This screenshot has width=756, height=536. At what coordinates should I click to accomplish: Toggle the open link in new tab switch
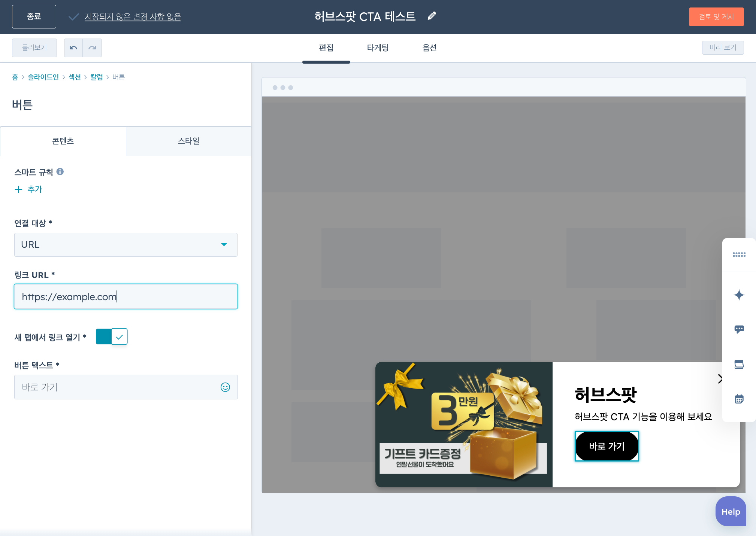[112, 336]
